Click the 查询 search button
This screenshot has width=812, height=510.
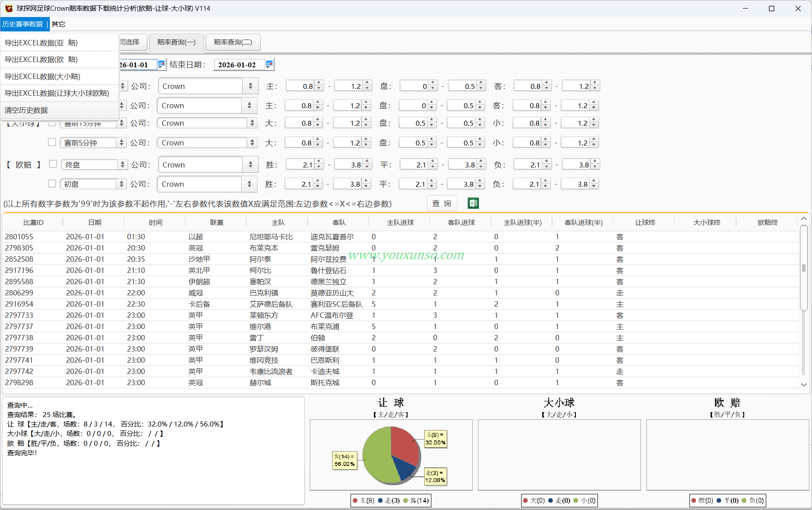pyautogui.click(x=442, y=203)
